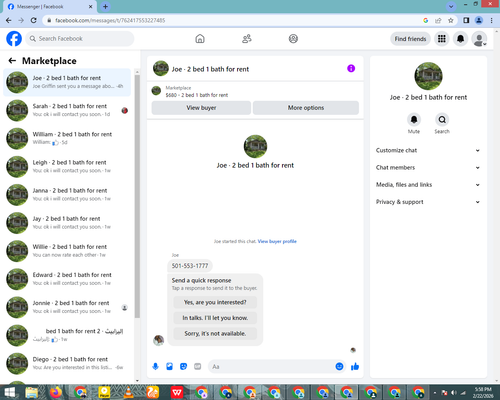Open Windows Start menu
500x400 pixels.
[x=10, y=392]
